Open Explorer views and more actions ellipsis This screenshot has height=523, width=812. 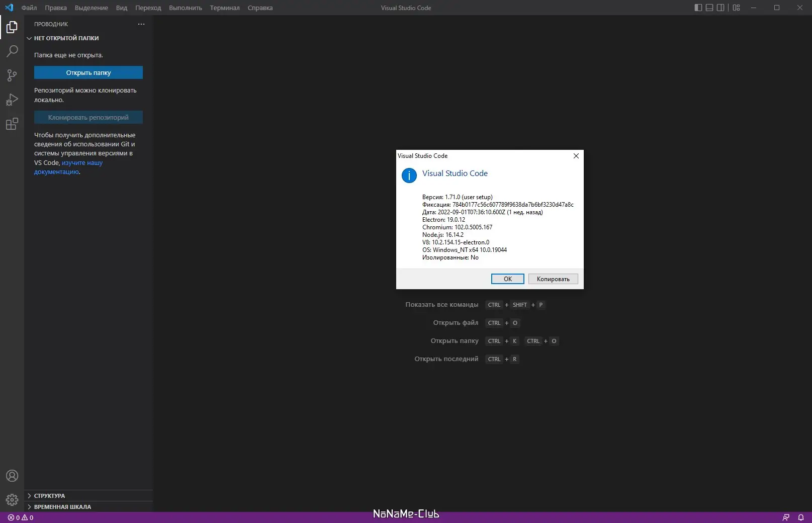tap(141, 24)
